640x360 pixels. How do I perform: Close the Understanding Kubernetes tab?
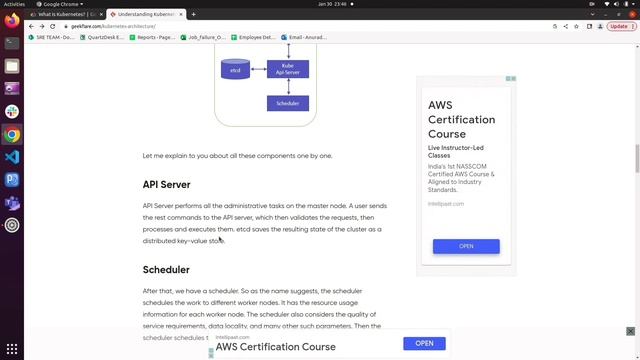pyautogui.click(x=181, y=14)
